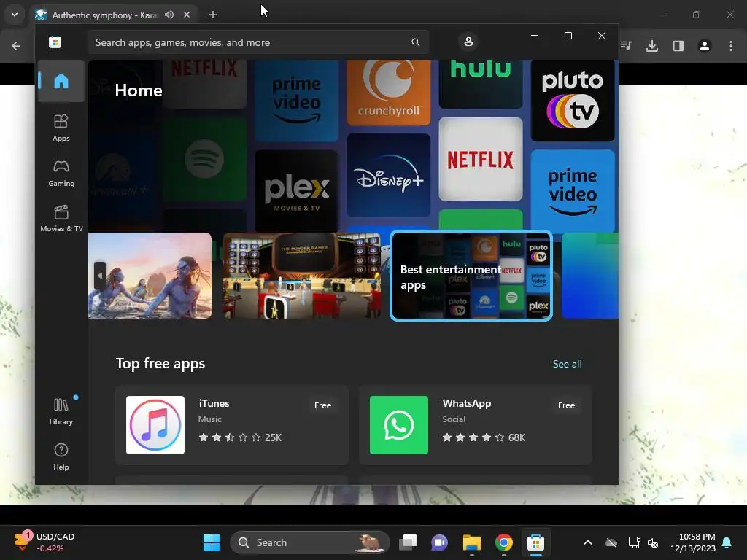The height and width of the screenshot is (560, 747).
Task: Switch to Chrome from the taskbar
Action: (503, 542)
